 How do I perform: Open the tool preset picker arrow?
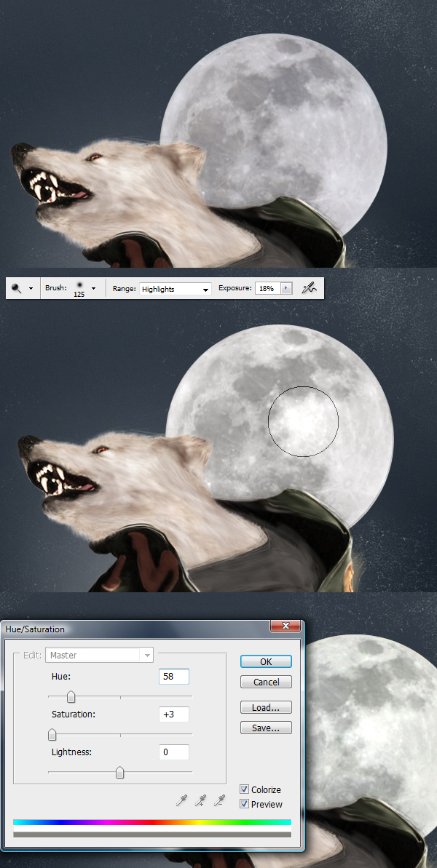(x=31, y=288)
